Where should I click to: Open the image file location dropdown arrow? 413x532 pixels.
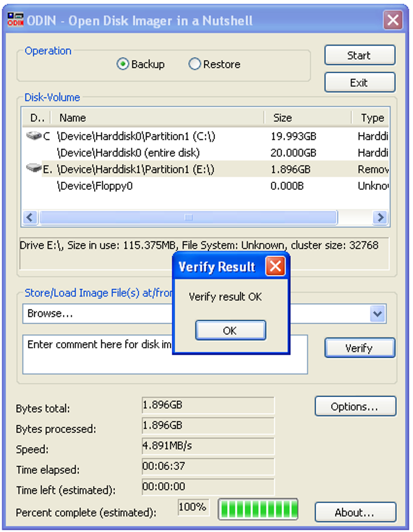[377, 314]
